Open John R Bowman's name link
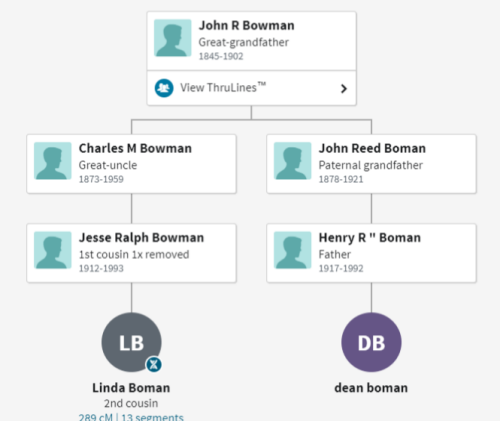Viewport: 500px width, 421px height. point(247,25)
